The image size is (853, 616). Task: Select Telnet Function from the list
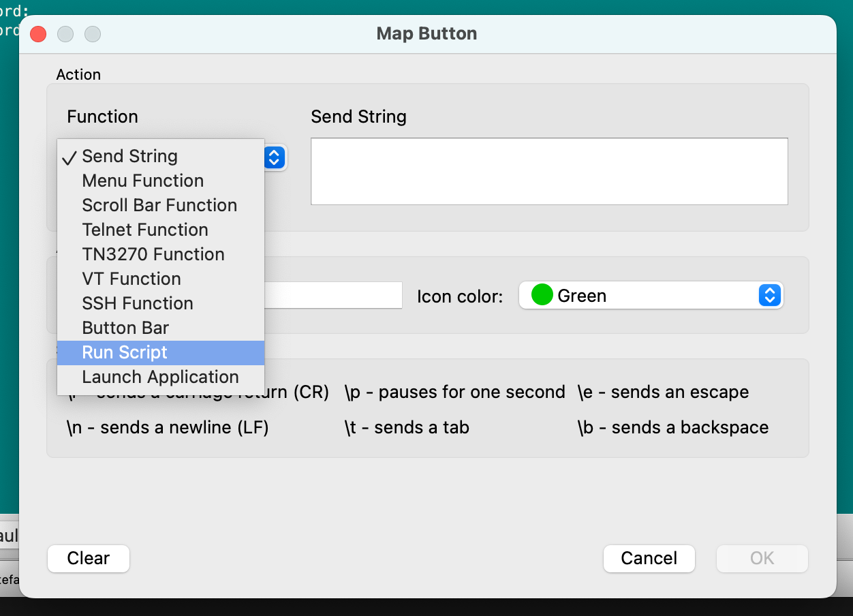click(x=145, y=230)
